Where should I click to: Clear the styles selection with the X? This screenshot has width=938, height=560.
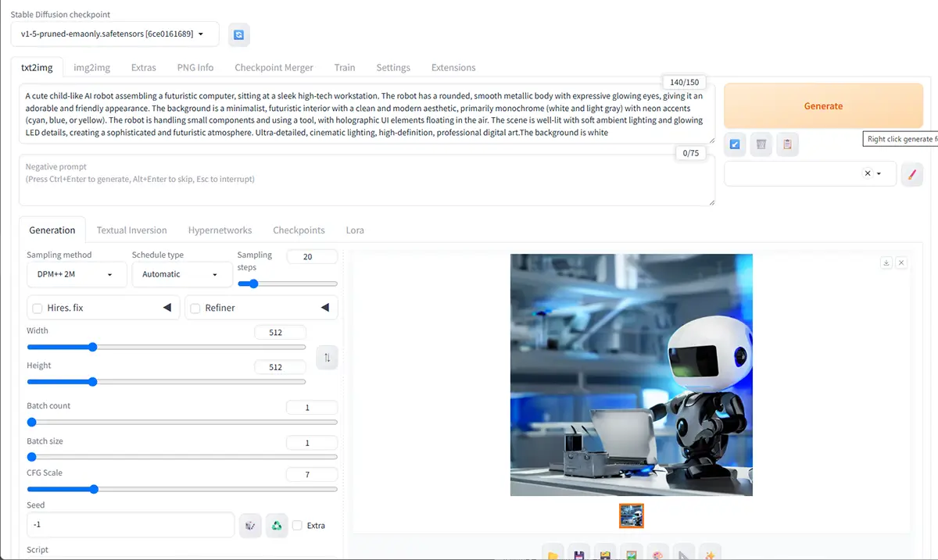pyautogui.click(x=868, y=173)
